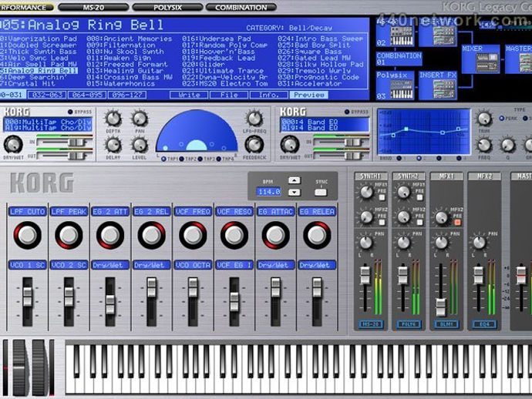This screenshot has height=399, width=532.
Task: Open the Polysix module in the routing display
Action: (x=396, y=85)
